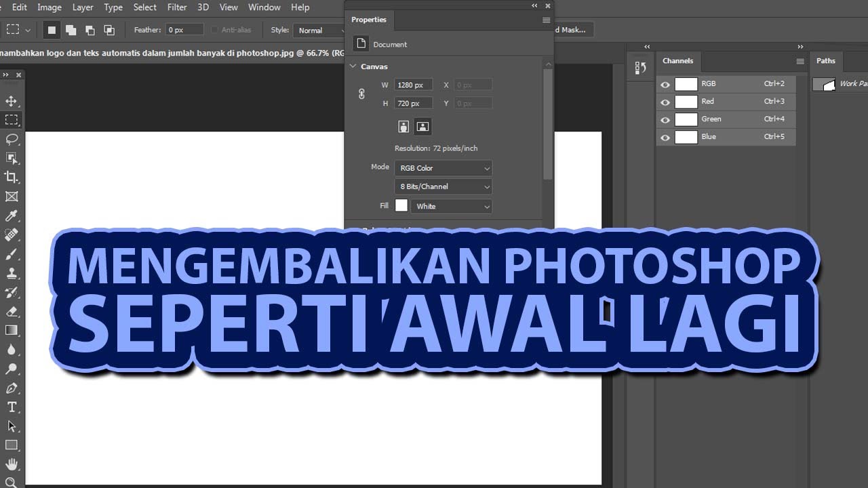Click the canvas Width field

tap(414, 85)
